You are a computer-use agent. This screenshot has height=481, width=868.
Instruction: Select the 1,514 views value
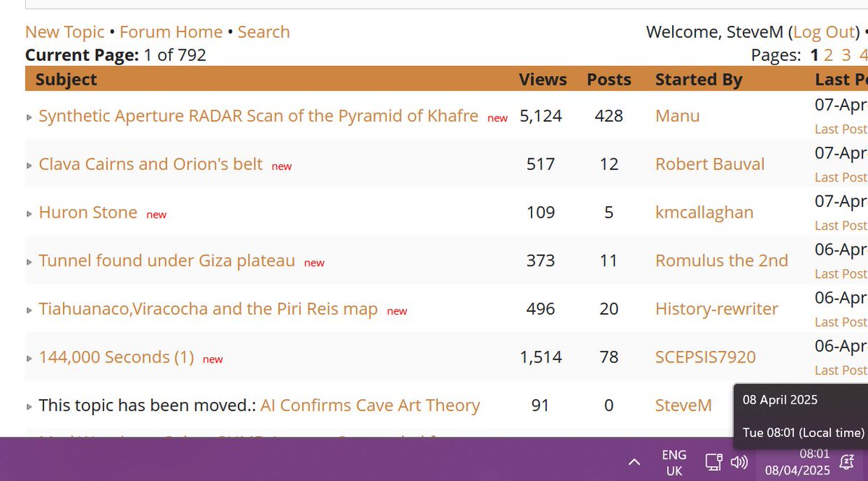tap(541, 357)
